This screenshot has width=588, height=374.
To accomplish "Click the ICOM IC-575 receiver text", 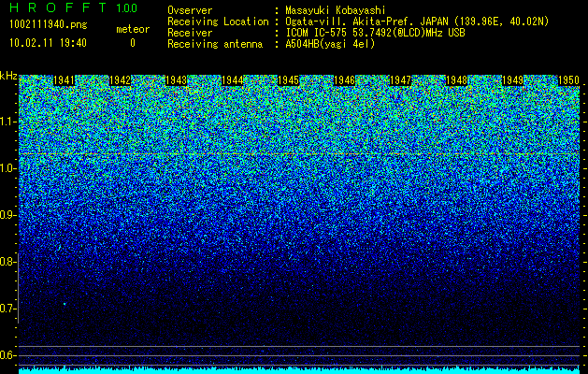I will tap(375, 33).
